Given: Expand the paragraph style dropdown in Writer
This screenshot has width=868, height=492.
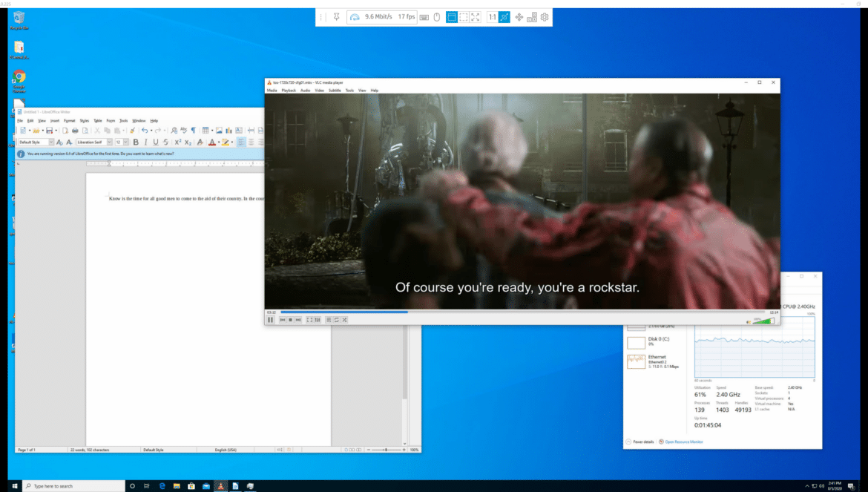Looking at the screenshot, I should [51, 142].
